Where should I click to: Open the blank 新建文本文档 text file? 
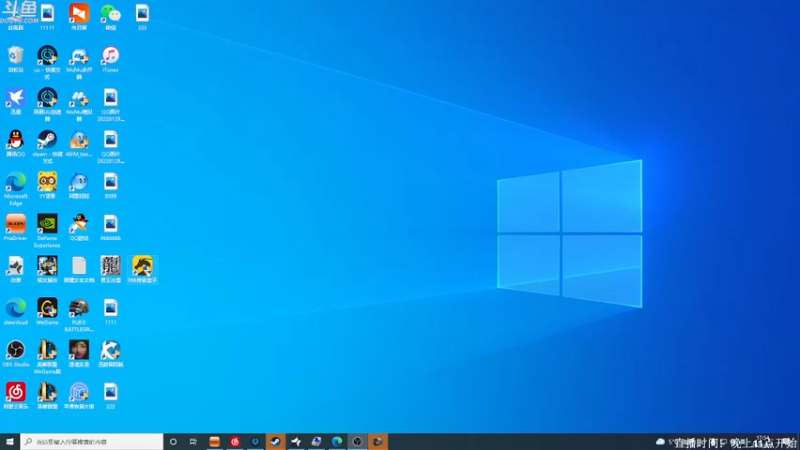coord(79,266)
